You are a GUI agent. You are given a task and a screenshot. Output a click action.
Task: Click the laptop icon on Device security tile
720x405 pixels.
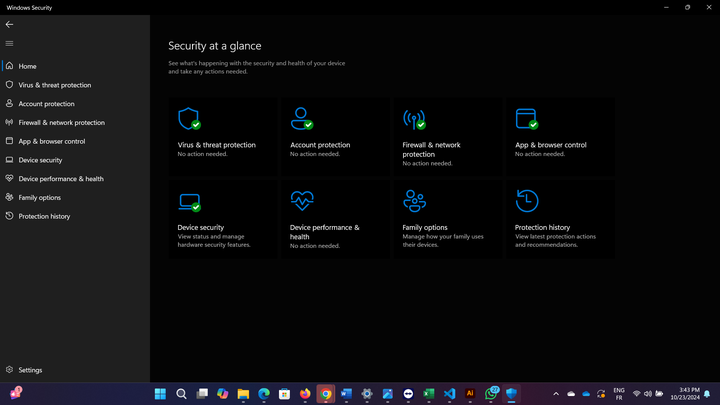point(190,202)
